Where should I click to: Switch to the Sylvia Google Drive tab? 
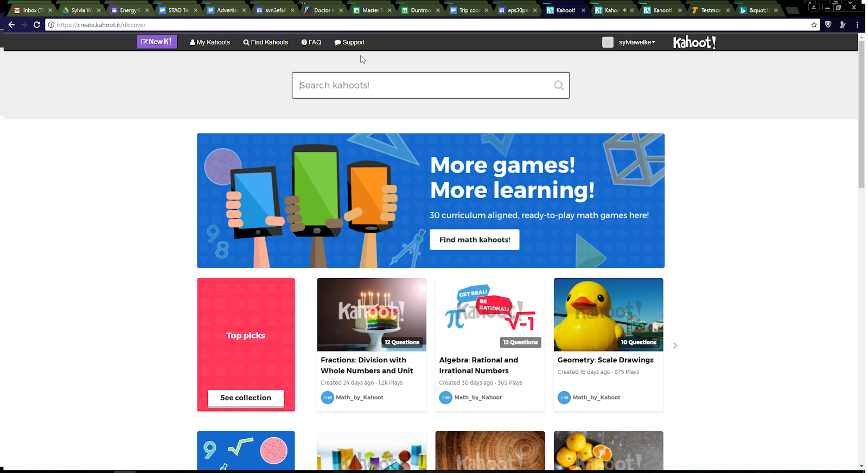(79, 10)
